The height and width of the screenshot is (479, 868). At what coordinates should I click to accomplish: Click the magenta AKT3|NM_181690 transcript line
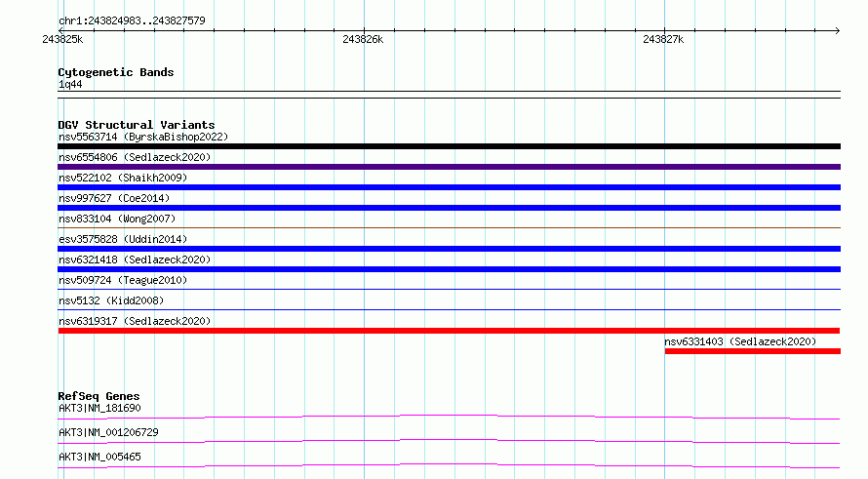(x=449, y=417)
